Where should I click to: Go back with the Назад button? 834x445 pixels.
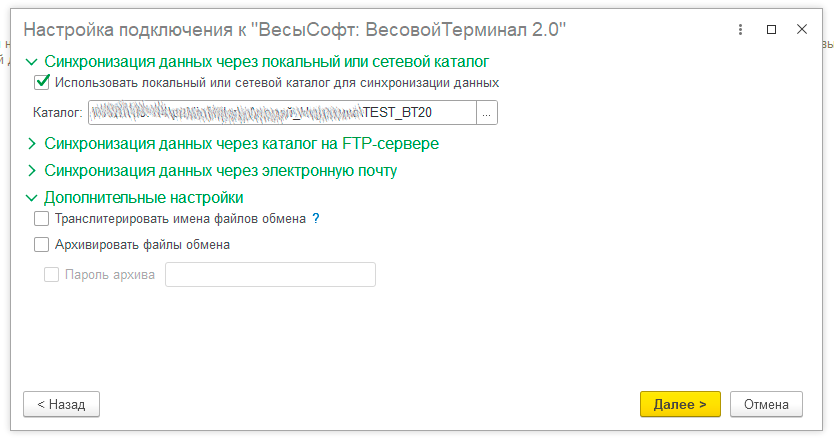(61, 404)
